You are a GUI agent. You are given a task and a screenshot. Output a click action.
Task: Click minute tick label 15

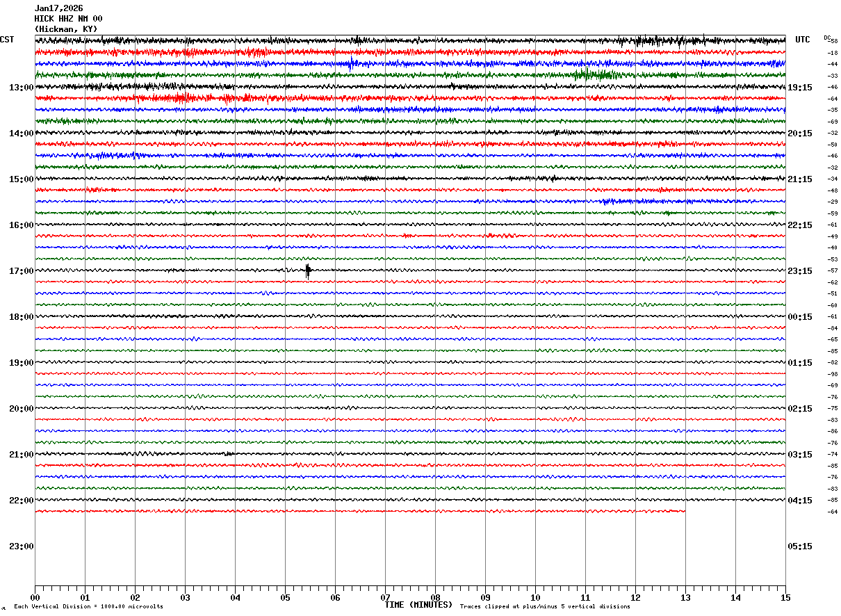tap(785, 597)
